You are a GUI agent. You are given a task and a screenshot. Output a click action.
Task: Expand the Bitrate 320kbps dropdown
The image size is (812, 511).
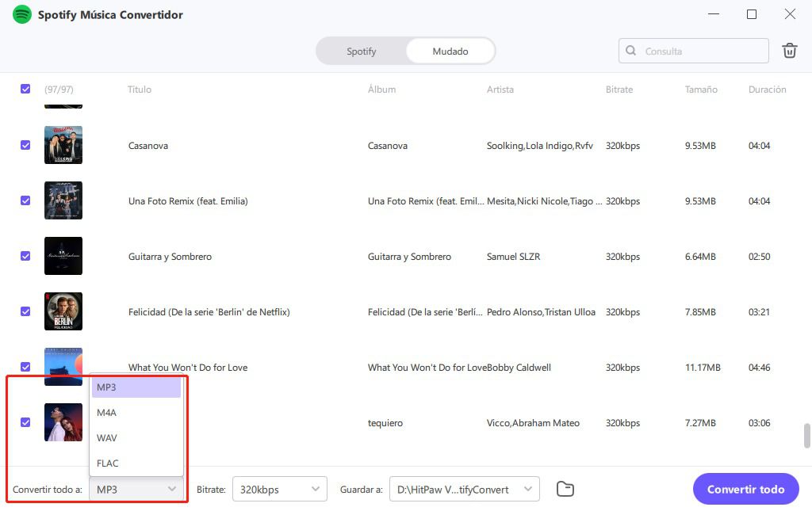279,490
